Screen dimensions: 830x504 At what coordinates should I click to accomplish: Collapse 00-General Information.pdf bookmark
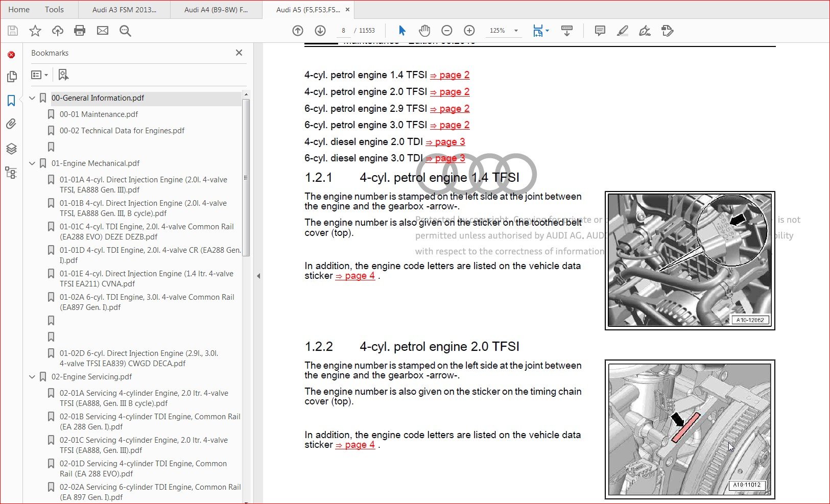[x=32, y=98]
